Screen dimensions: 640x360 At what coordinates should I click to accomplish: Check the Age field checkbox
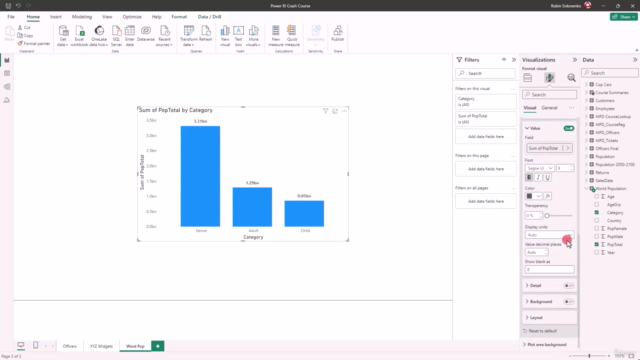tap(597, 197)
